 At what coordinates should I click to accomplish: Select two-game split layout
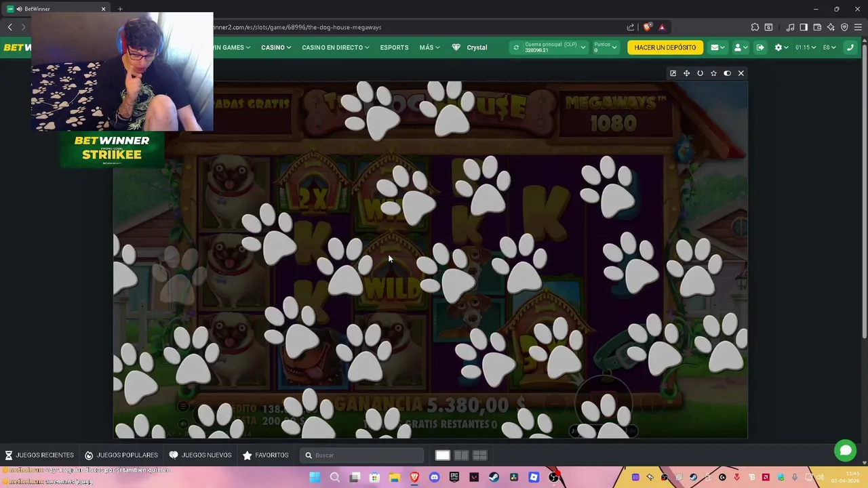[x=461, y=455]
